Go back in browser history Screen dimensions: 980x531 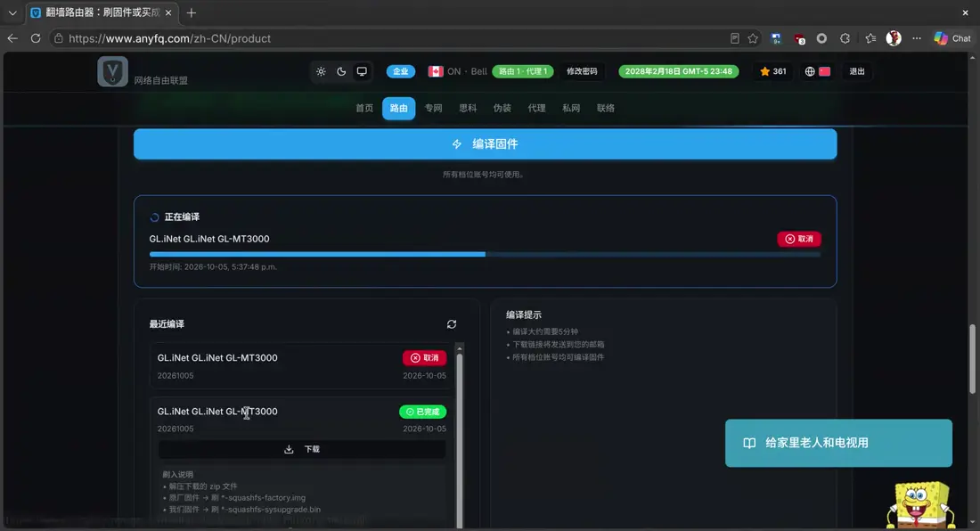[x=12, y=38]
